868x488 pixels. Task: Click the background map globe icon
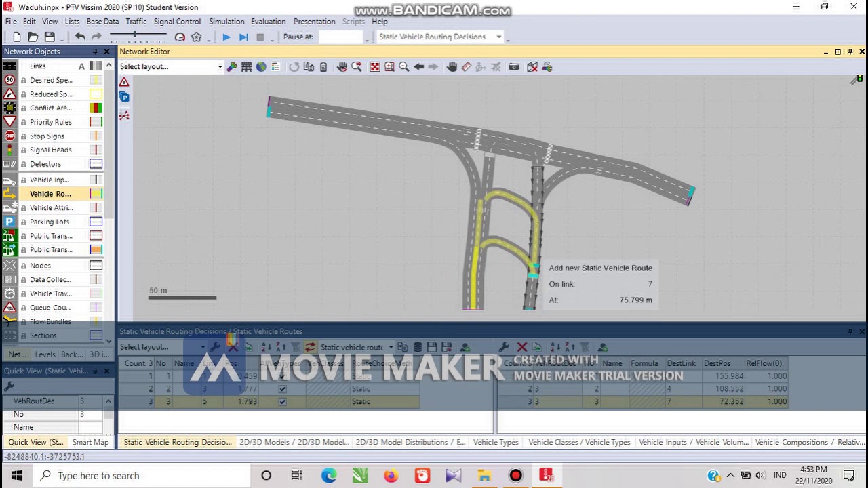(261, 66)
